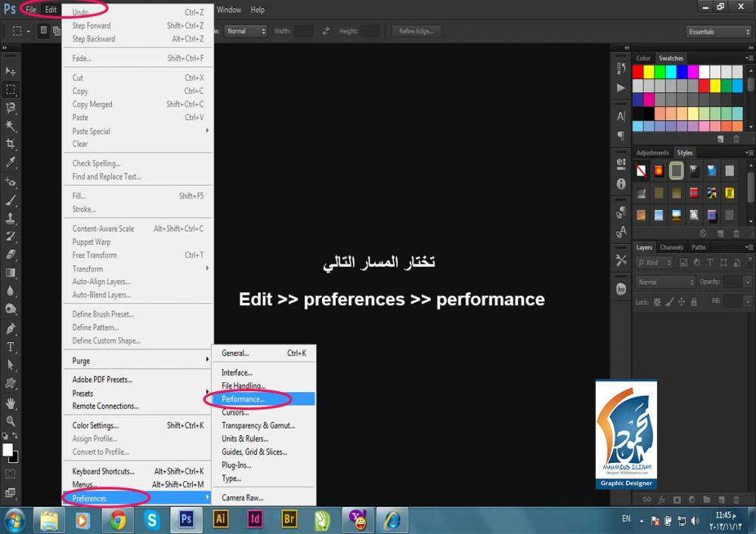
Task: Open the layer blend mode Normal dropdown
Action: (665, 282)
